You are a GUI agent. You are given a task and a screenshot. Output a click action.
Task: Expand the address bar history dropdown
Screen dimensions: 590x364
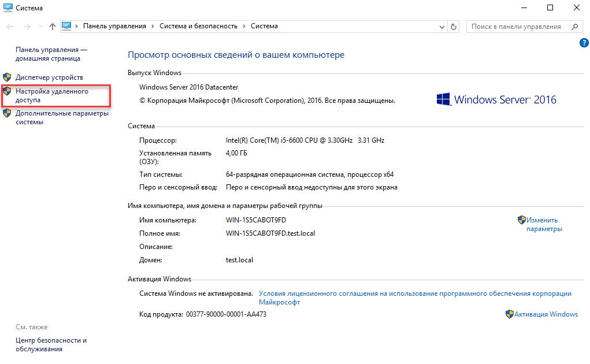441,27
